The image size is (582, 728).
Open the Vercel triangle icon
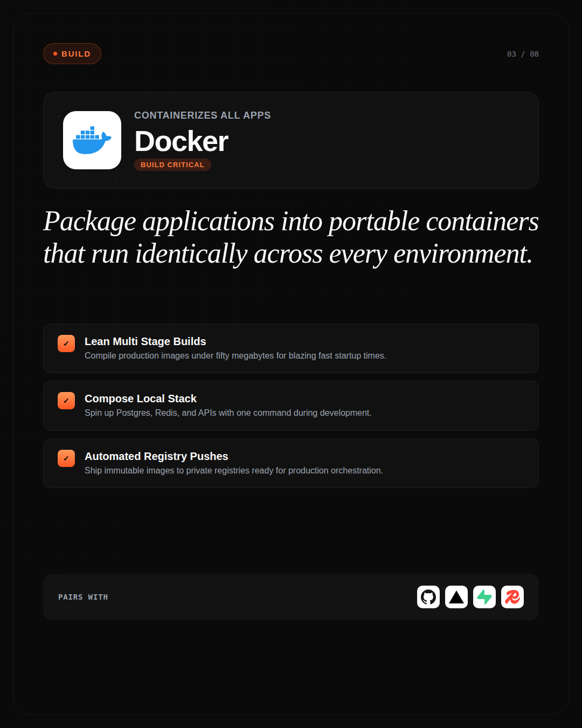[456, 597]
